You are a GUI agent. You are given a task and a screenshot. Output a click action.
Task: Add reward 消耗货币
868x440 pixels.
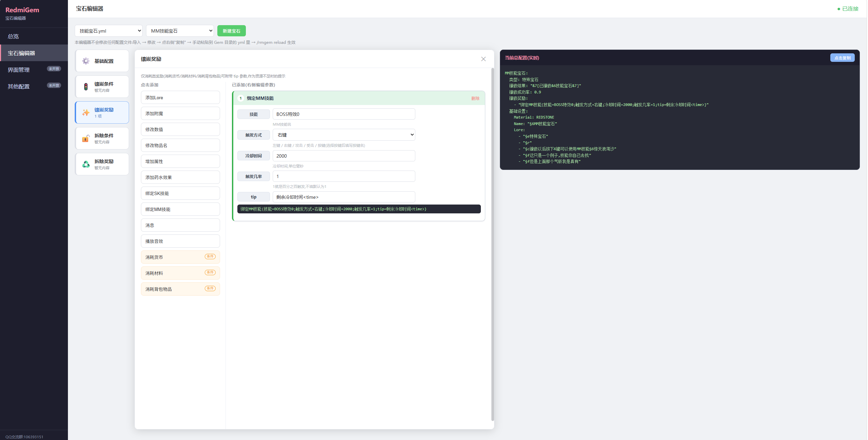(x=180, y=257)
